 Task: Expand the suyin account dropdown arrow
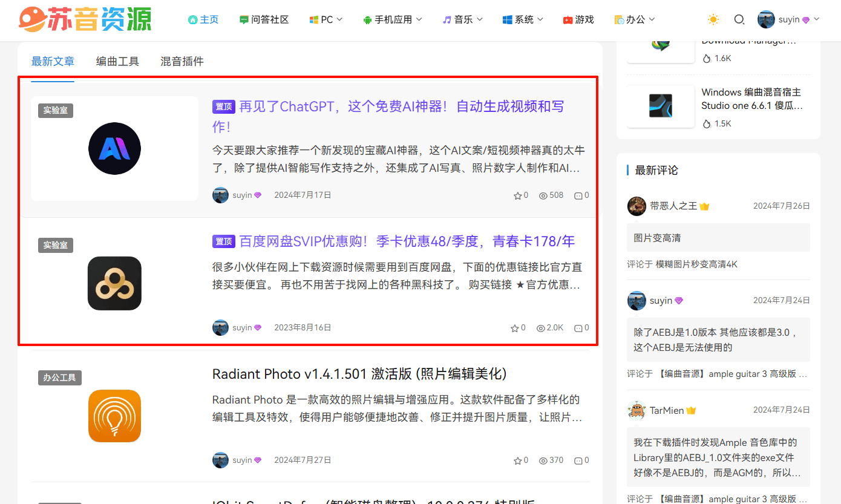tap(817, 19)
